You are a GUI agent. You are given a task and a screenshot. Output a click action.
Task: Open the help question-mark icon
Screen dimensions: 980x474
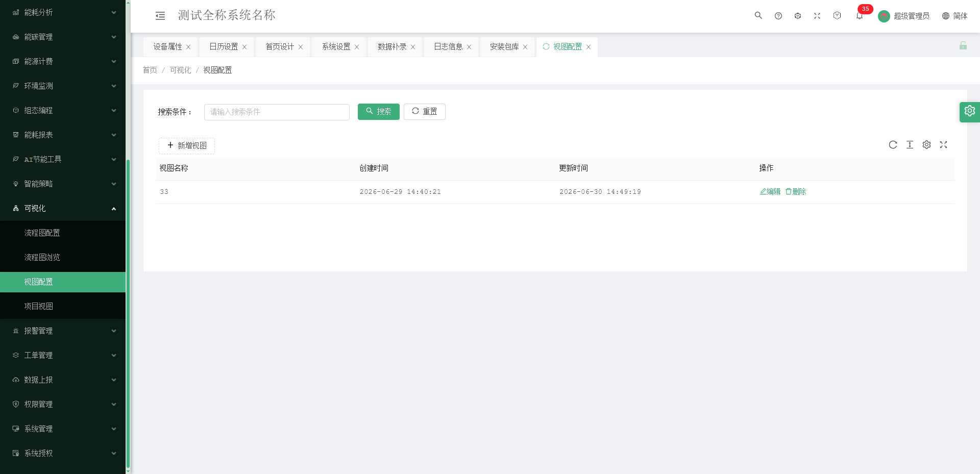pyautogui.click(x=778, y=16)
